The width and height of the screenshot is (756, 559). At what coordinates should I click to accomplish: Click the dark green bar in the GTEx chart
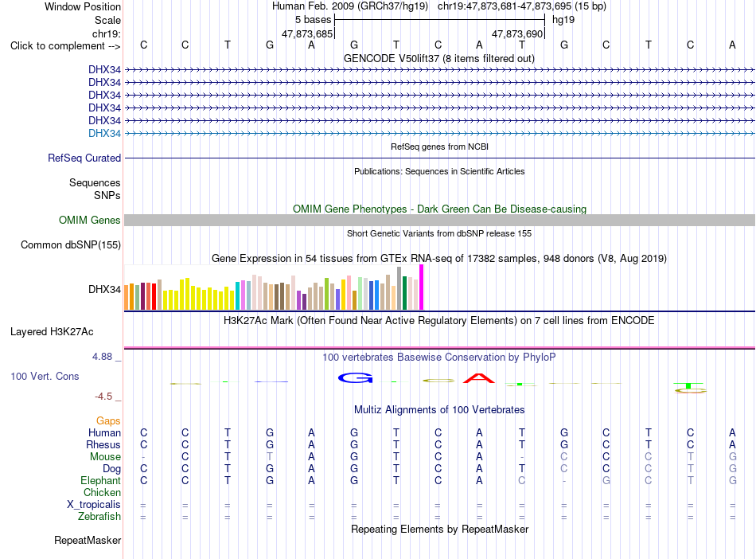[404, 293]
